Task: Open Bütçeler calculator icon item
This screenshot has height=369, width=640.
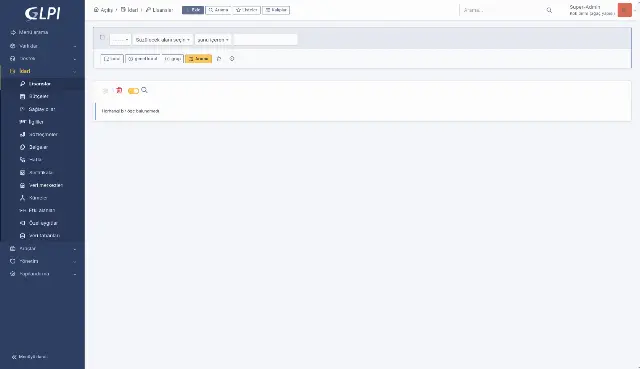Action: tap(42, 96)
